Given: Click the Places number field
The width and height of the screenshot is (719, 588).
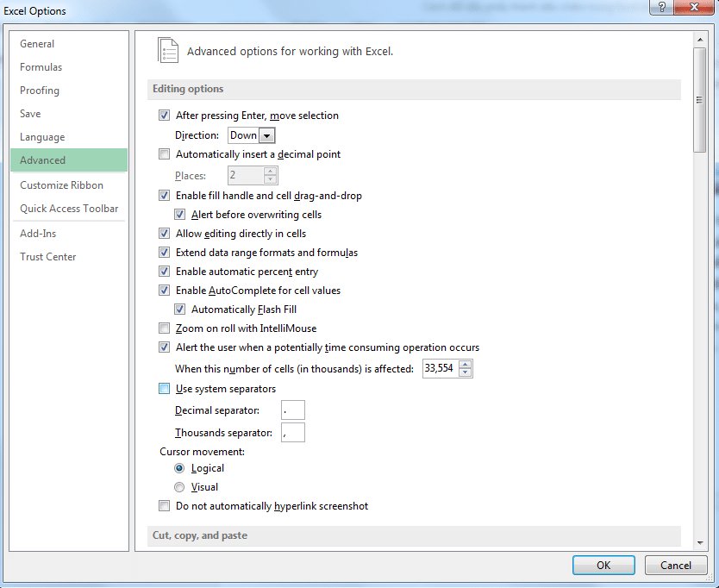Looking at the screenshot, I should tap(246, 175).
